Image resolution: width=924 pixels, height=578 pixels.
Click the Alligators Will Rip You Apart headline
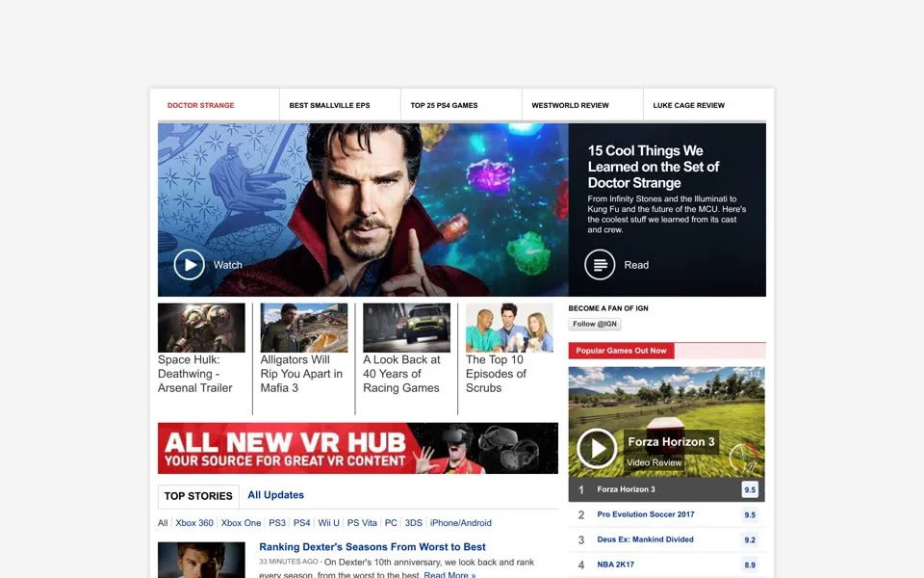[x=301, y=374]
